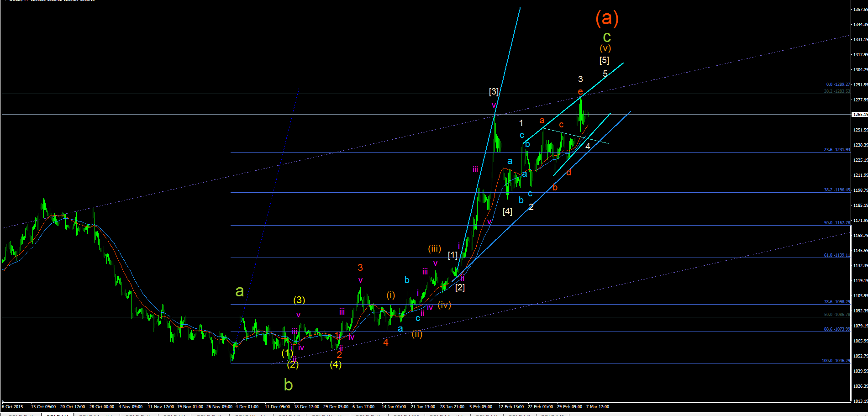Click '4 Dec 01:00' on the time axis
Screen dimensions: 868x416
(x=247, y=406)
